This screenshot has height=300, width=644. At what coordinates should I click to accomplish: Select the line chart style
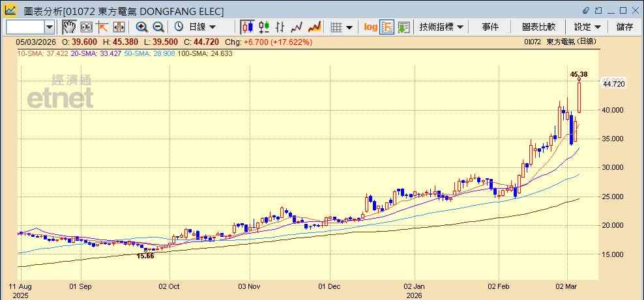[297, 27]
